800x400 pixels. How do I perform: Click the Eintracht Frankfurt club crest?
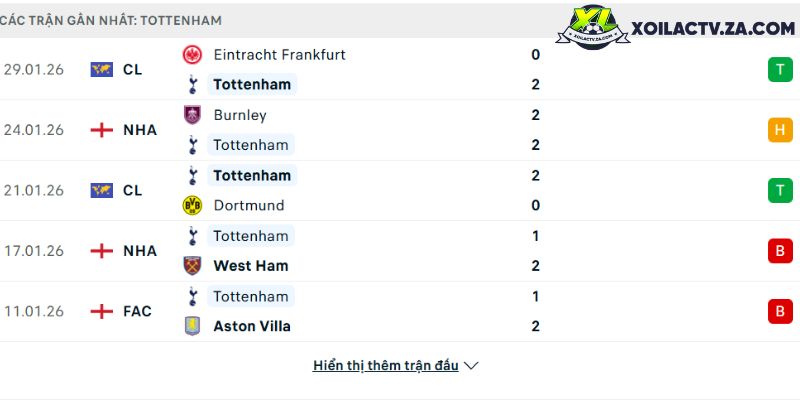click(x=192, y=54)
